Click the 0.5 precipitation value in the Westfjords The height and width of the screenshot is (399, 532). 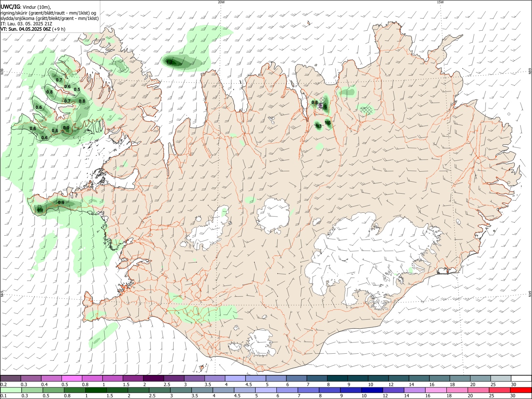[77, 89]
